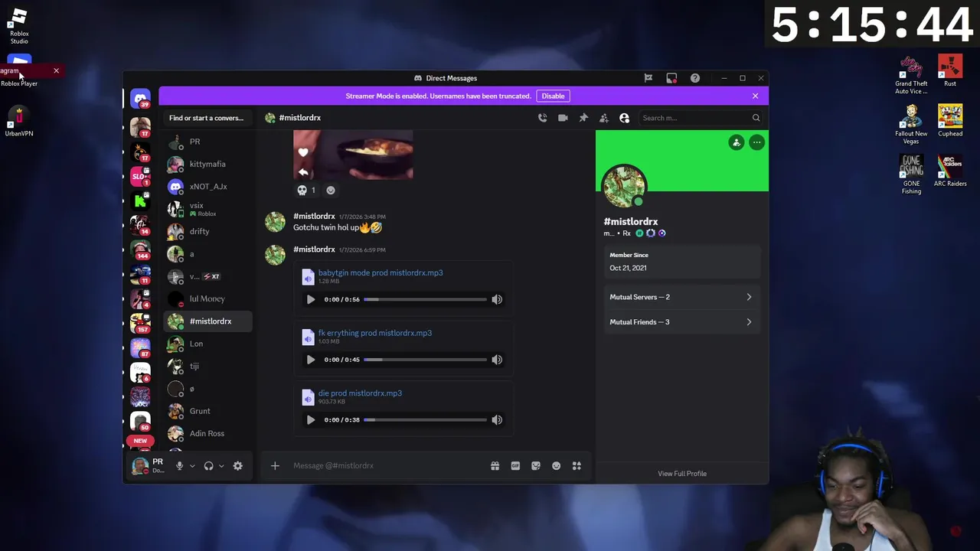Open own PR avatar in user panel
This screenshot has height=551, width=980.
pos(139,465)
